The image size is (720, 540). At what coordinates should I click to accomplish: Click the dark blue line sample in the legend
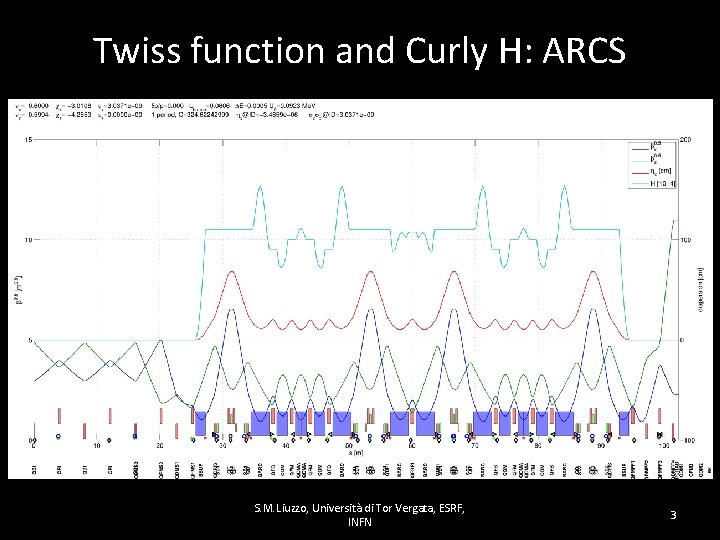[640, 149]
